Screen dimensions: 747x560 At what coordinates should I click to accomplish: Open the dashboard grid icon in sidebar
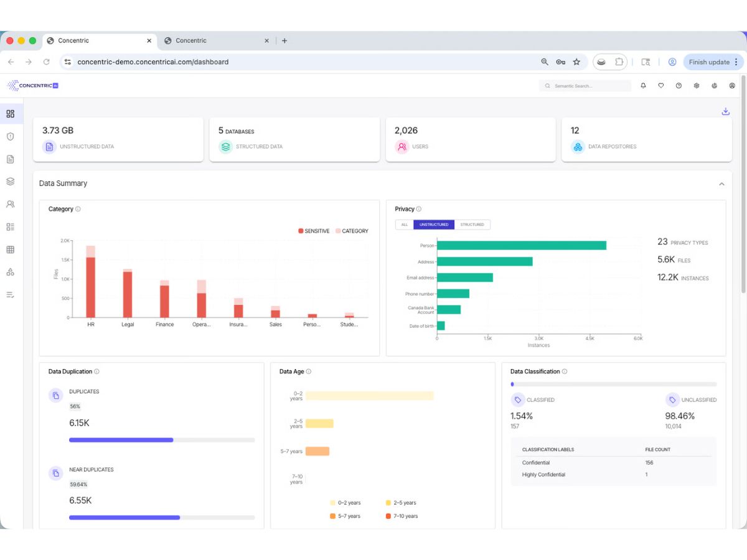[10, 114]
